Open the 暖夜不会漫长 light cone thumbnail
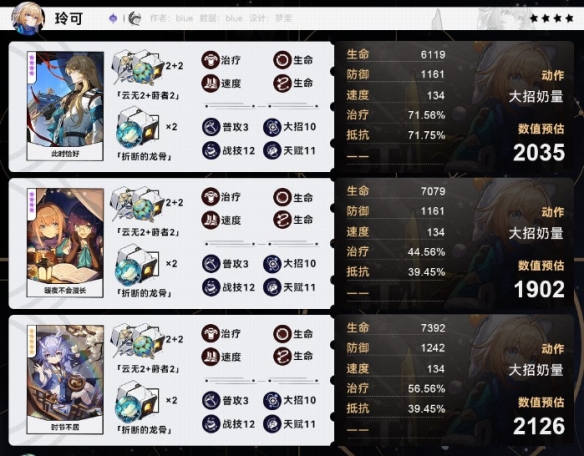 tap(65, 243)
